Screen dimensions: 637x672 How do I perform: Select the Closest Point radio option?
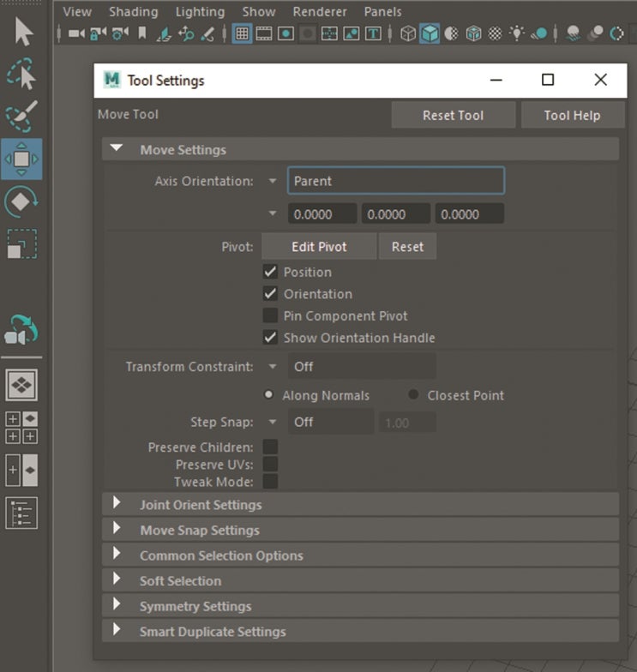point(413,395)
